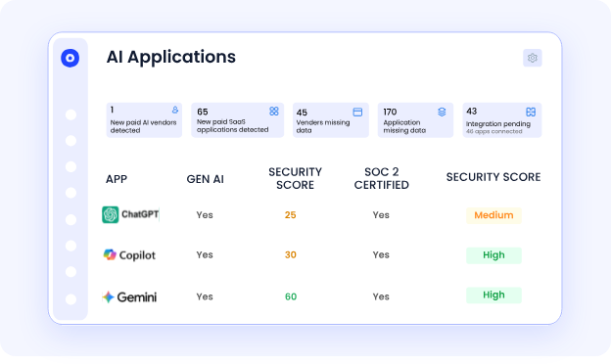
Task: Click the High badge in Gemini row
Action: 493,296
